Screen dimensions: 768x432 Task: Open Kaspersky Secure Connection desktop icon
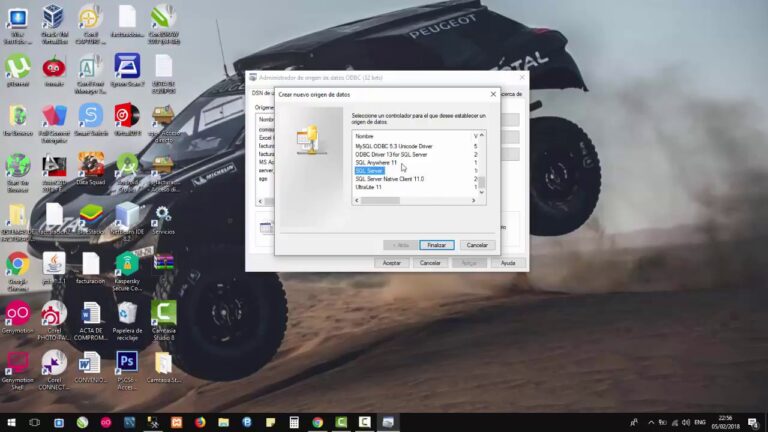pyautogui.click(x=127, y=265)
